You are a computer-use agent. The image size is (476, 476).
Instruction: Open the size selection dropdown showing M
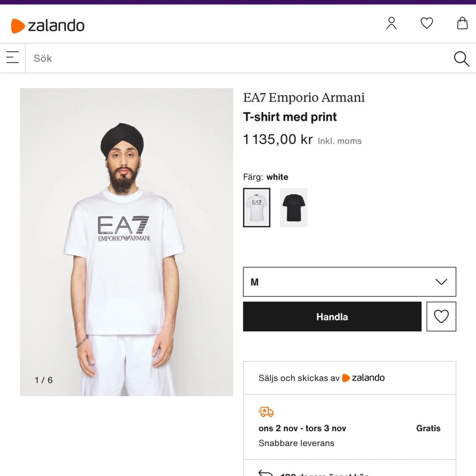(x=349, y=281)
